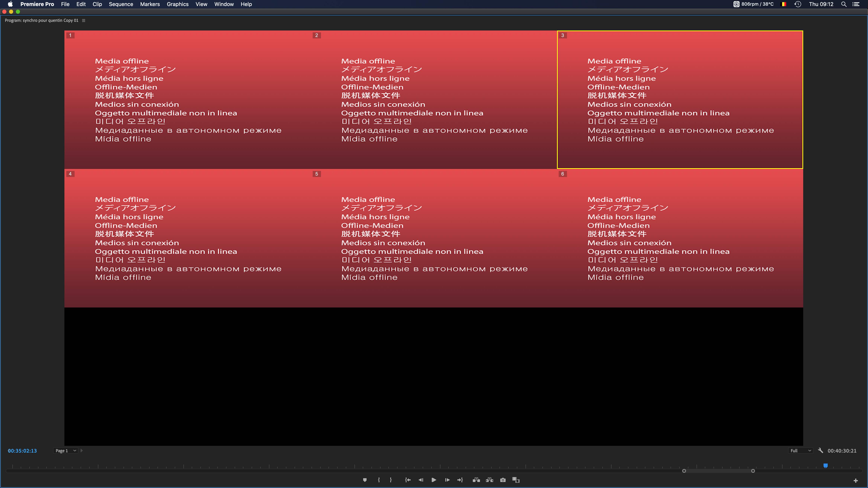Click the blue playhead on the time ruler

click(826, 466)
